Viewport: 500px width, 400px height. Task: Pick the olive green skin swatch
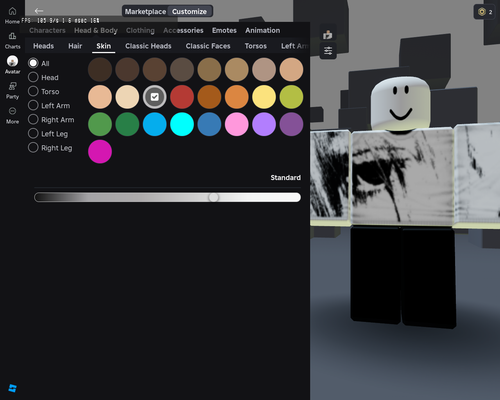point(291,97)
